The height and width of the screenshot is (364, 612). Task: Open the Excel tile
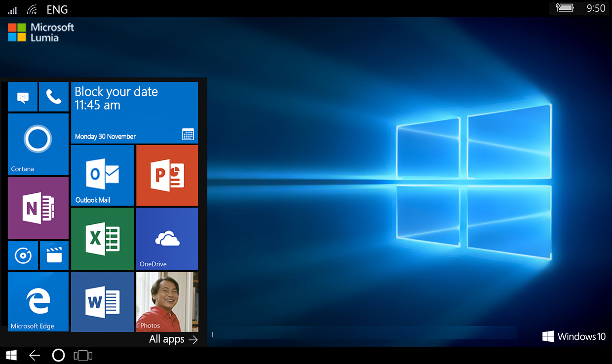click(x=103, y=239)
